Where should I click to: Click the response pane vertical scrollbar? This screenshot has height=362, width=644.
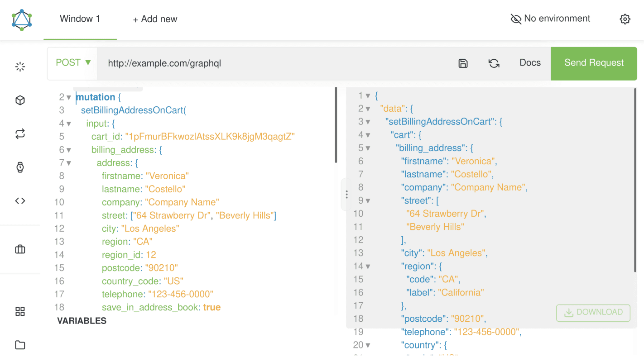(x=636, y=180)
